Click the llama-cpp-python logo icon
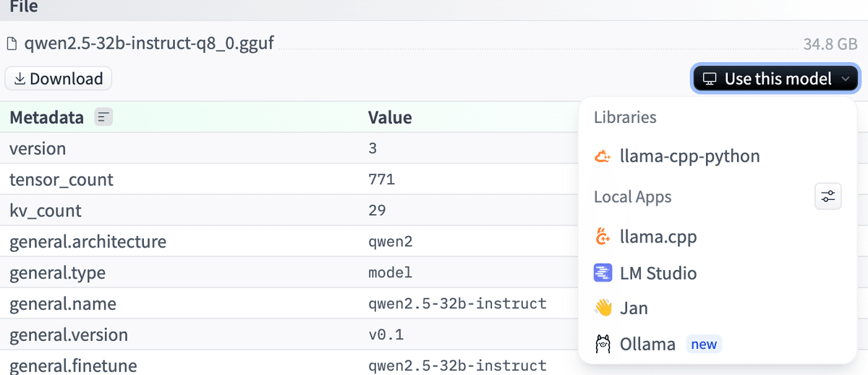 [603, 156]
